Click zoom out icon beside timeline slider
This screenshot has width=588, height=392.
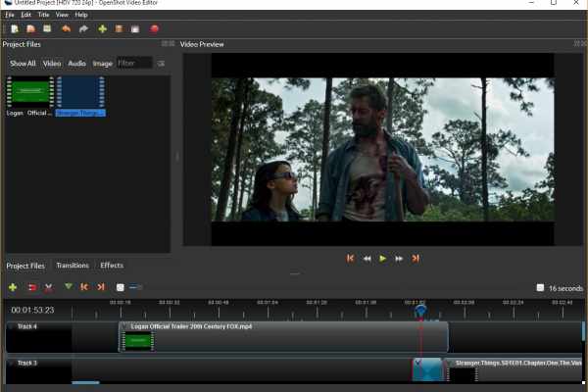coord(120,287)
